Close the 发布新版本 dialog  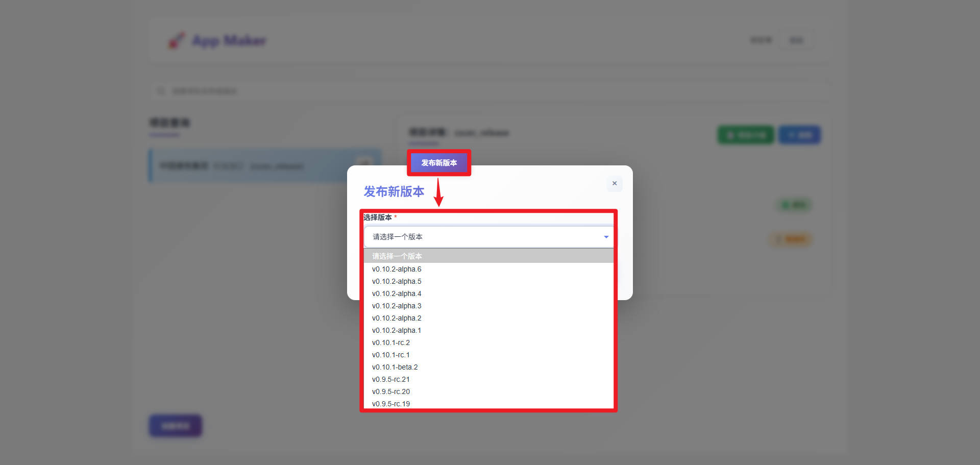click(615, 183)
